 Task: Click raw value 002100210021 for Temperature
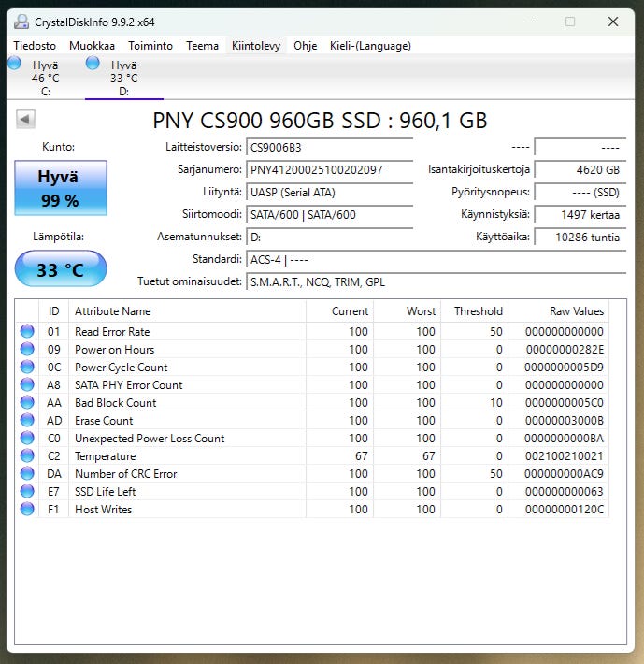point(565,456)
